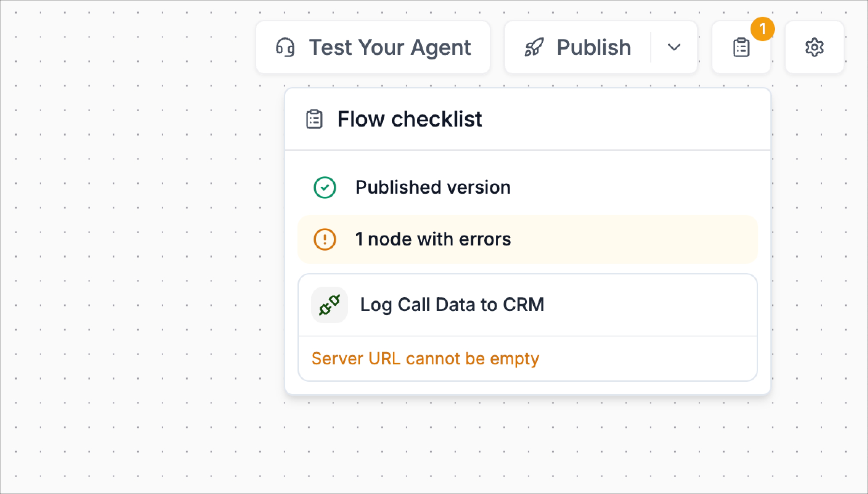Click the orange warning icon for node errors
Viewport: 868px width, 494px height.
click(325, 239)
